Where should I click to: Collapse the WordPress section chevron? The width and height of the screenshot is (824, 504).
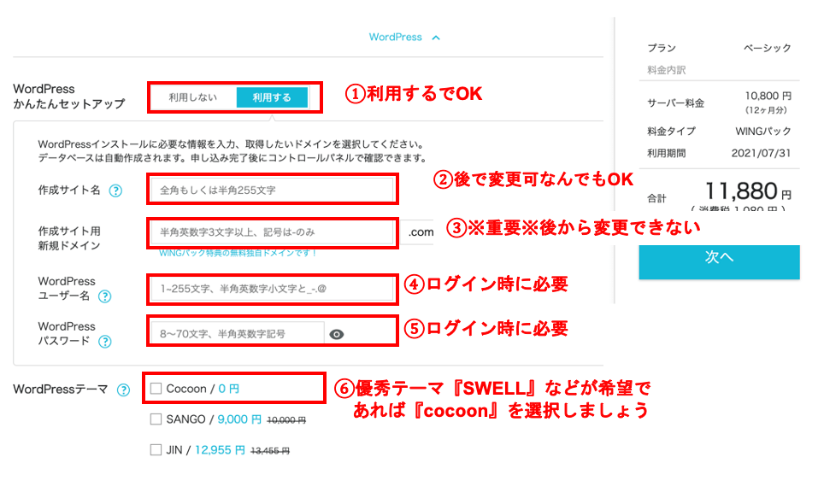[436, 38]
